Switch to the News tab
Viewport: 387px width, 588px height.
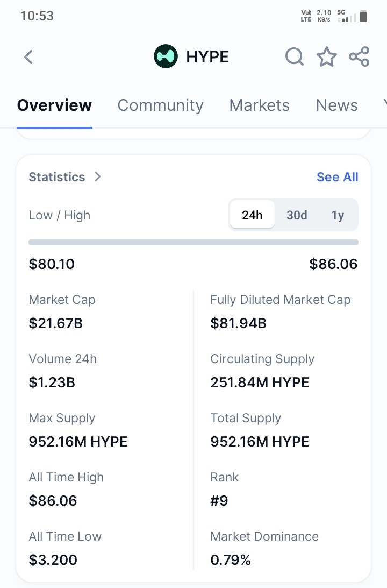tap(337, 105)
